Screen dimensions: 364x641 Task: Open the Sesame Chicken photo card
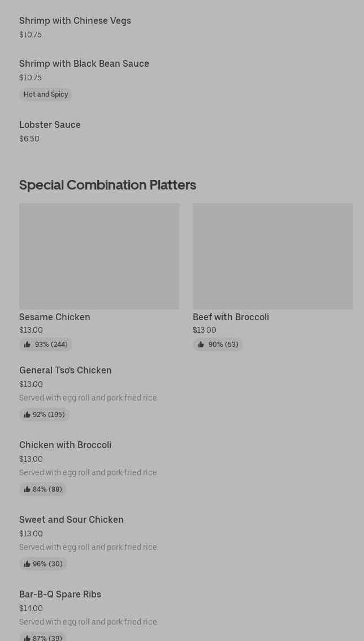[x=99, y=256]
